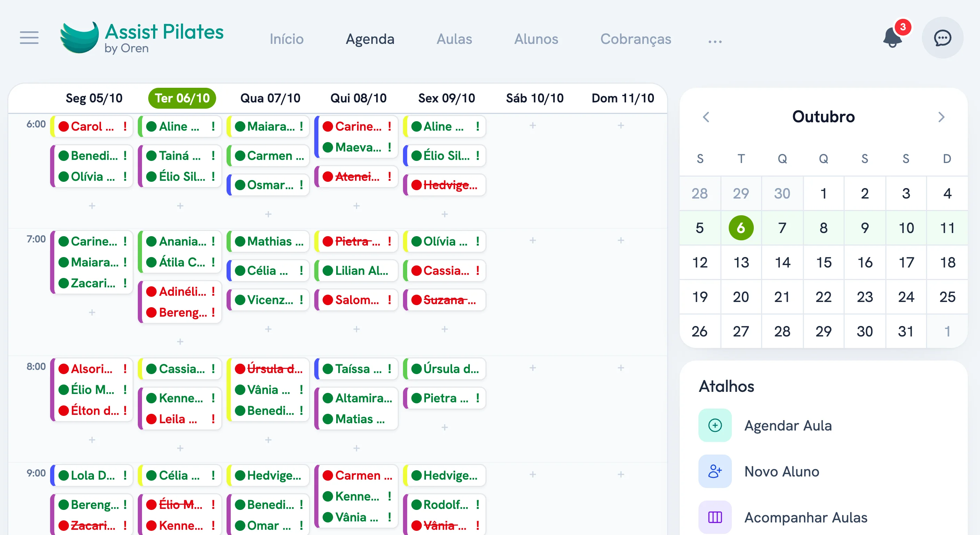Open the hamburger side menu
The height and width of the screenshot is (535, 980).
29,38
